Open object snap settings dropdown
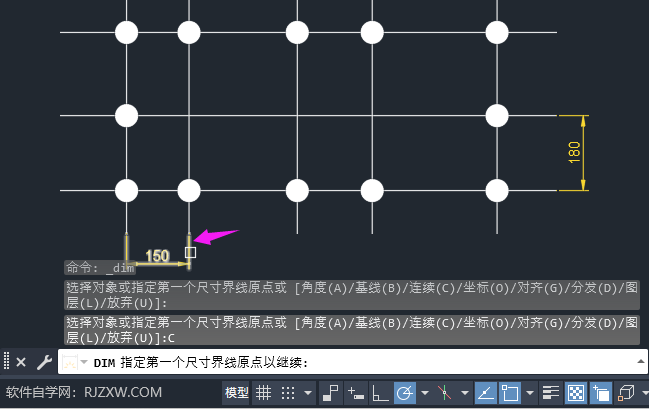Image resolution: width=649 pixels, height=409 pixels. (x=530, y=392)
